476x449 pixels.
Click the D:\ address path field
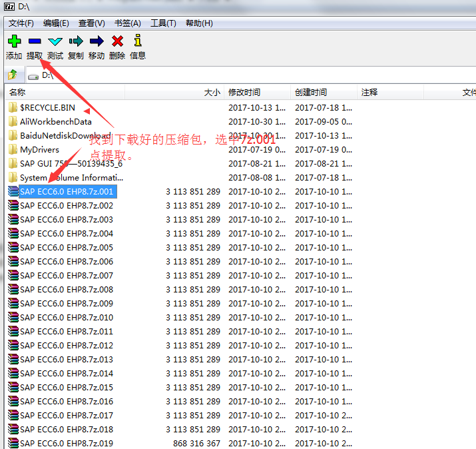pos(250,75)
